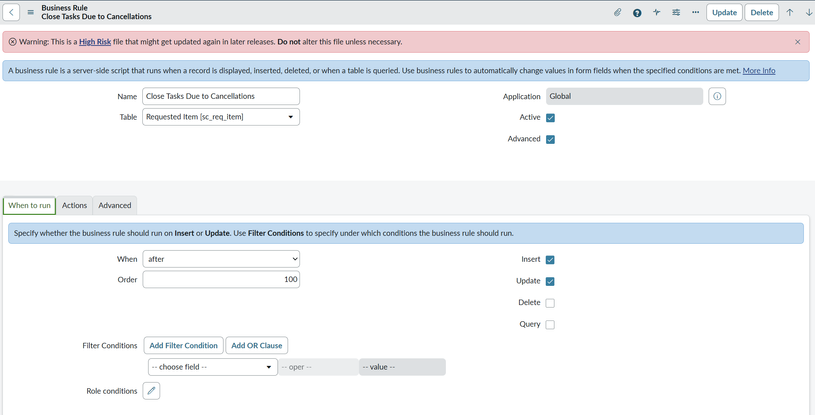Switch to the Advanced tab
The image size is (815, 415).
click(x=115, y=205)
